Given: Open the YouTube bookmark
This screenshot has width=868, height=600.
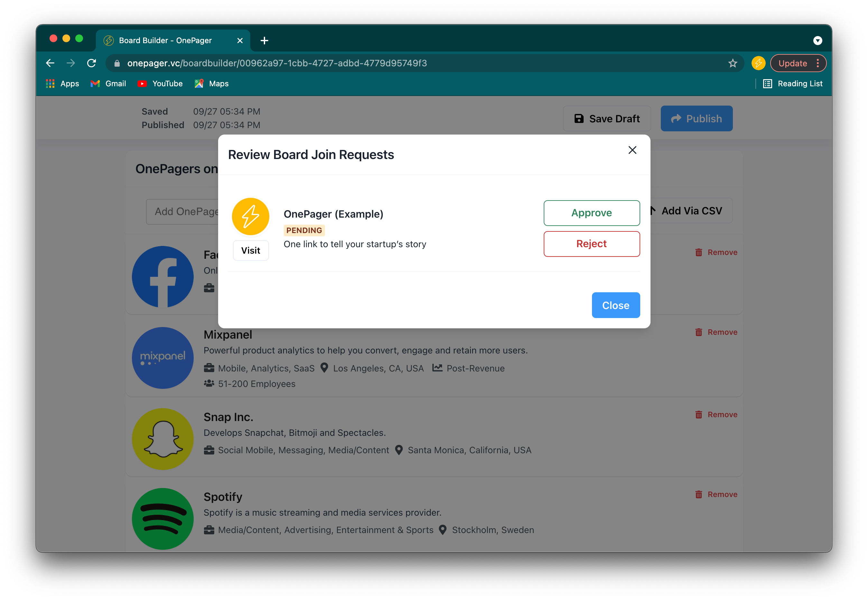Looking at the screenshot, I should tap(160, 83).
